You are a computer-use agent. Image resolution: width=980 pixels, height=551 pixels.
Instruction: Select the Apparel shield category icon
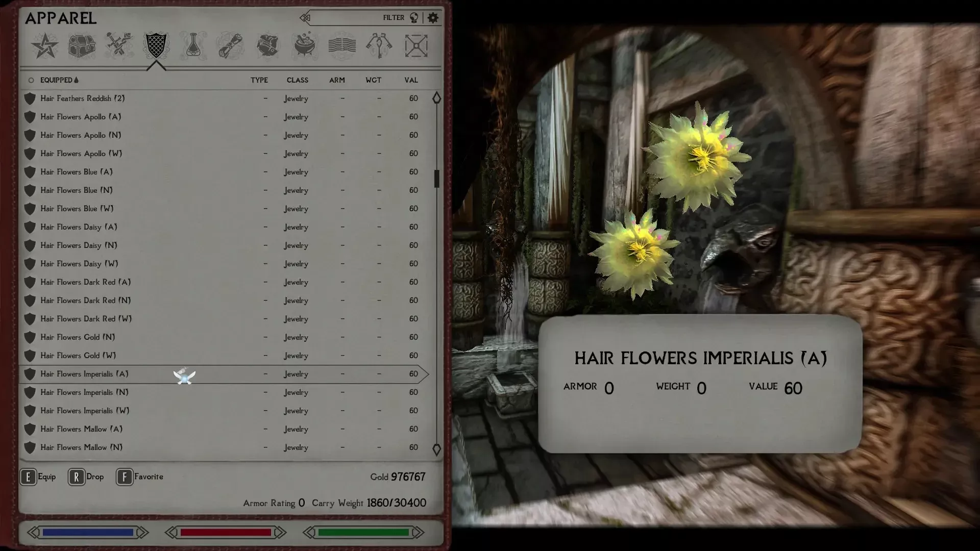point(156,45)
